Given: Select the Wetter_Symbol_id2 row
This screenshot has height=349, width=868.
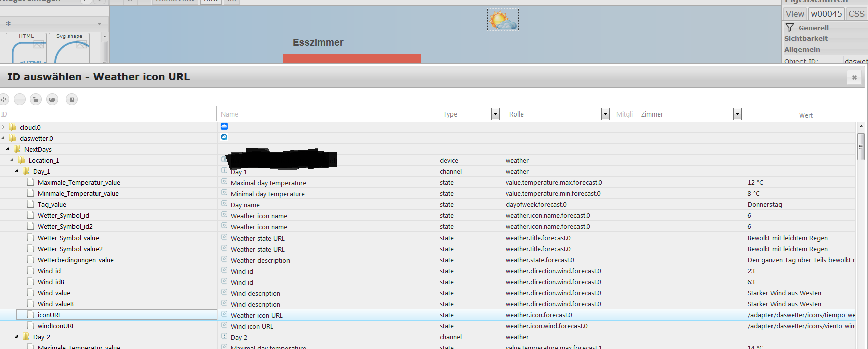Looking at the screenshot, I should 428,226.
